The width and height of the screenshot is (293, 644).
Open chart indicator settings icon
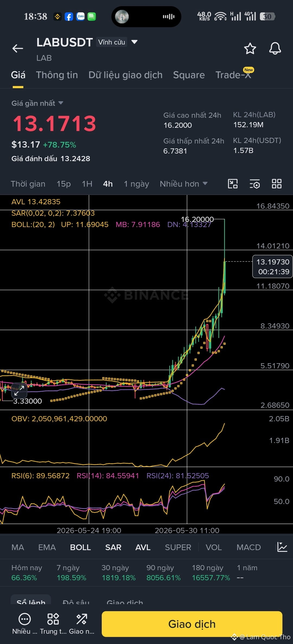coord(255,184)
